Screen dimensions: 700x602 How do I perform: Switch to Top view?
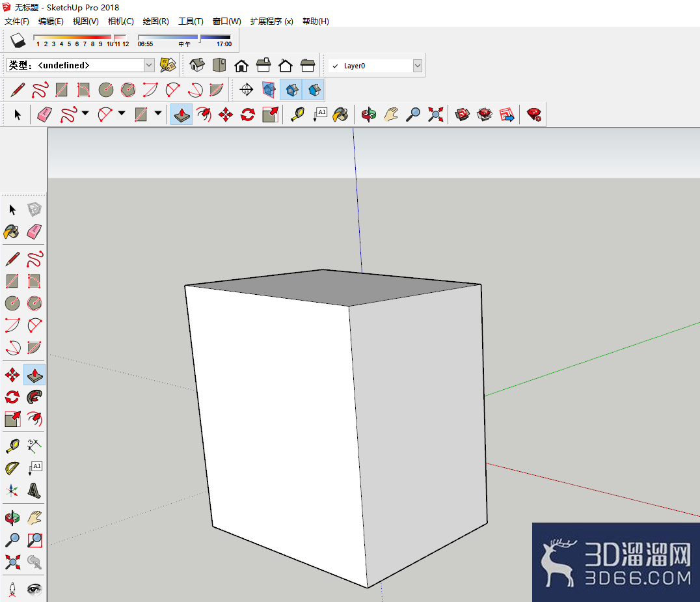(x=219, y=65)
